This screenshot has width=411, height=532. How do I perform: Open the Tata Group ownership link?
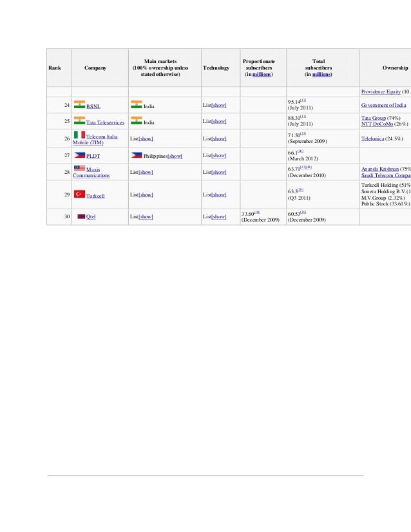(374, 118)
